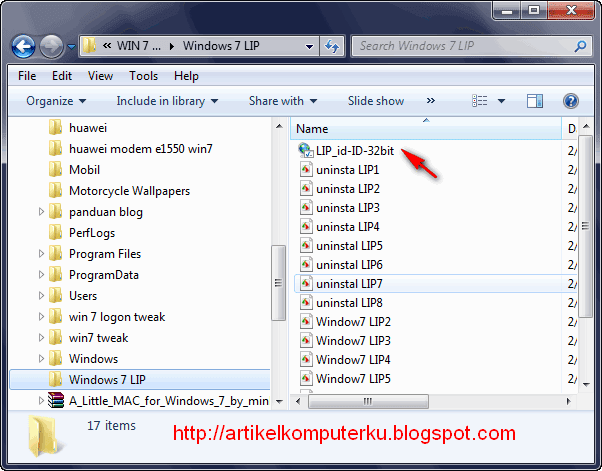Image resolution: width=602 pixels, height=471 pixels.
Task: Open the Organize dropdown
Action: 56,101
